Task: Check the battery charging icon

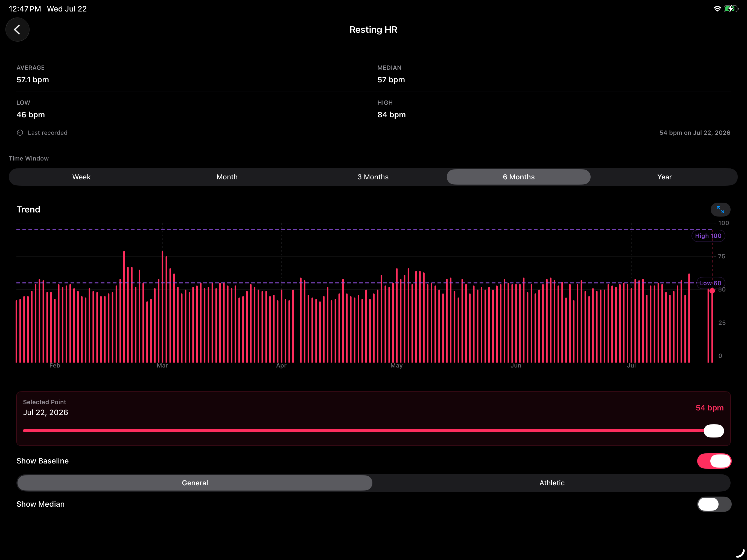Action: 731,9
